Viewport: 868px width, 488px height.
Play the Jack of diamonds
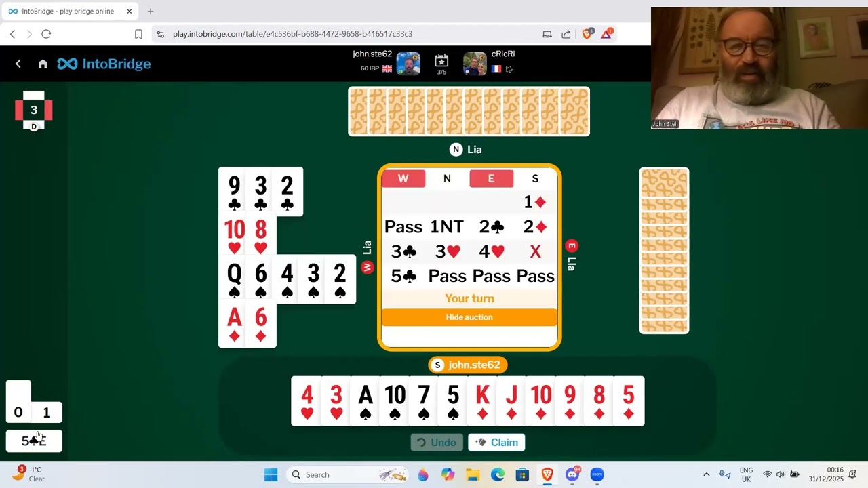[511, 401]
